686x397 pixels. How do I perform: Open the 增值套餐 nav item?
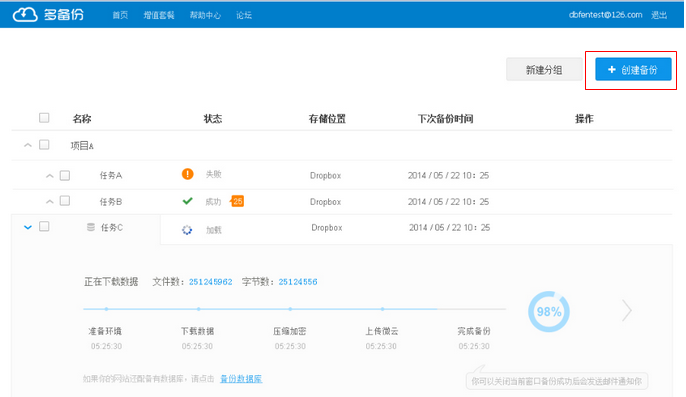[x=159, y=15]
